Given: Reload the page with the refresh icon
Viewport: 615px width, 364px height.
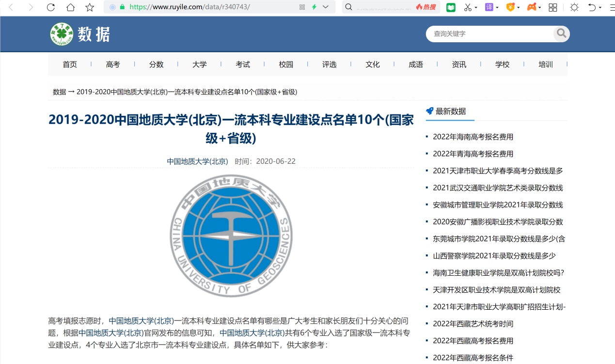Looking at the screenshot, I should 51,7.
